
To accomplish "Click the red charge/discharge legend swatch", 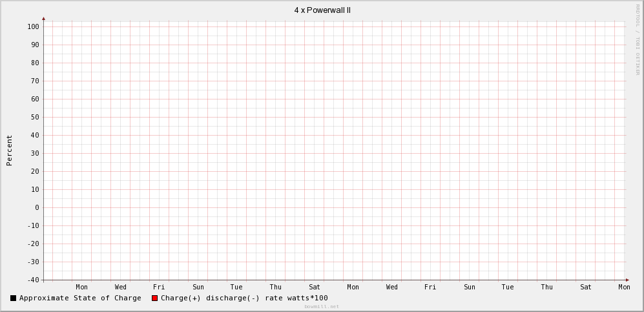I will (155, 298).
